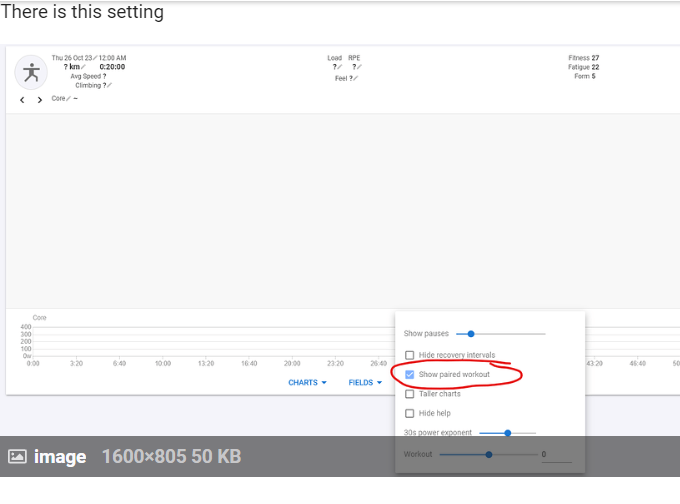
Task: Go to the previous activity with left chevron
Action: (22, 100)
